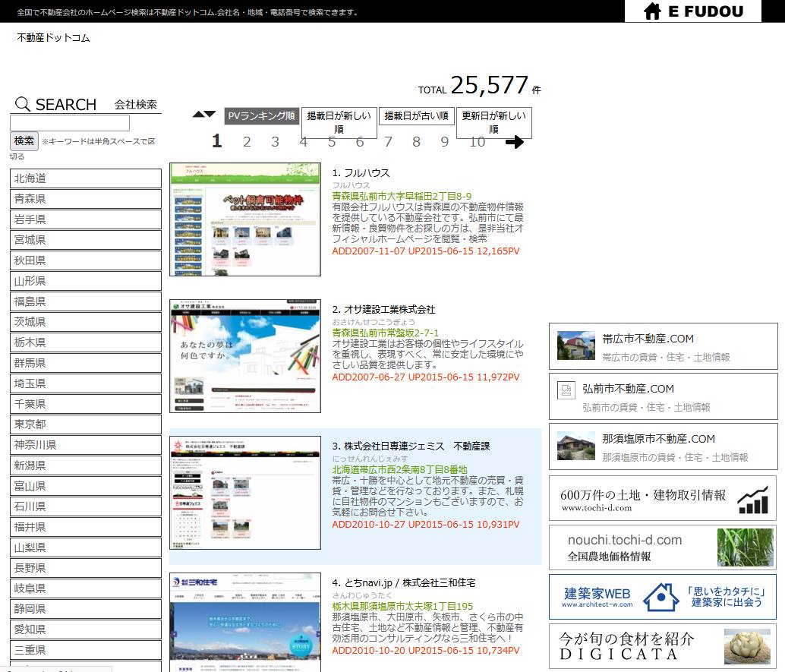
Task: Select 東京都 in prefecture list
Action: click(86, 424)
